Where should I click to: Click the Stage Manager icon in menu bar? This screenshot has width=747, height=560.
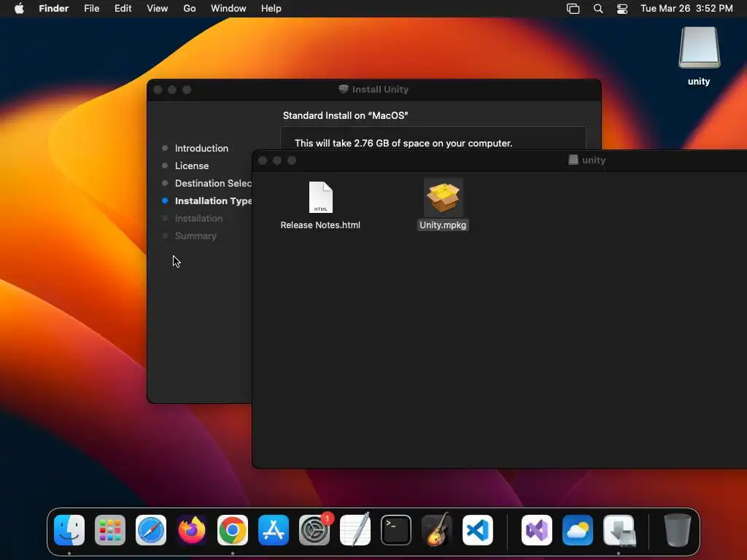[x=573, y=9]
